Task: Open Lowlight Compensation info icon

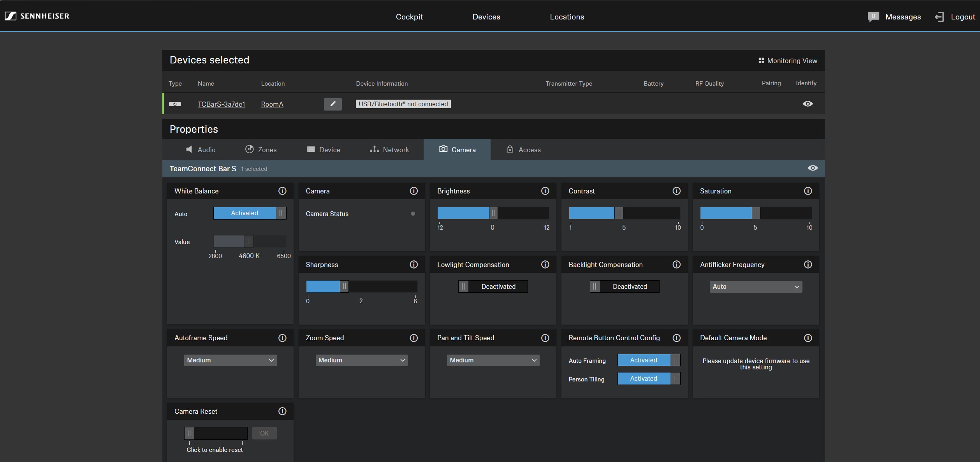Action: 545,264
